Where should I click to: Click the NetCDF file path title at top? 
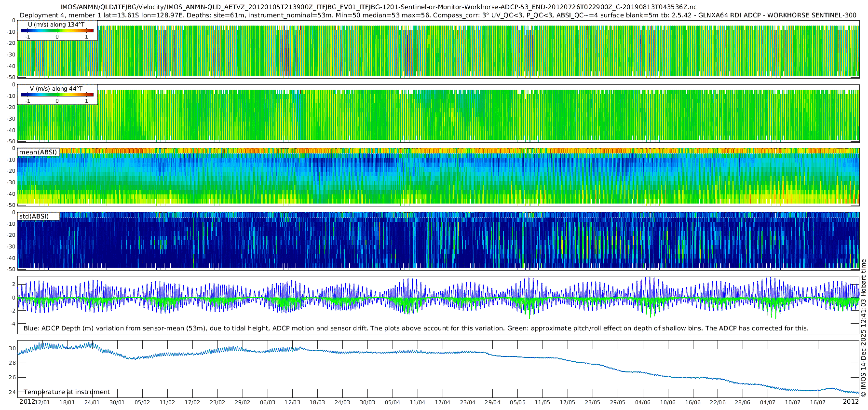pyautogui.click(x=378, y=7)
